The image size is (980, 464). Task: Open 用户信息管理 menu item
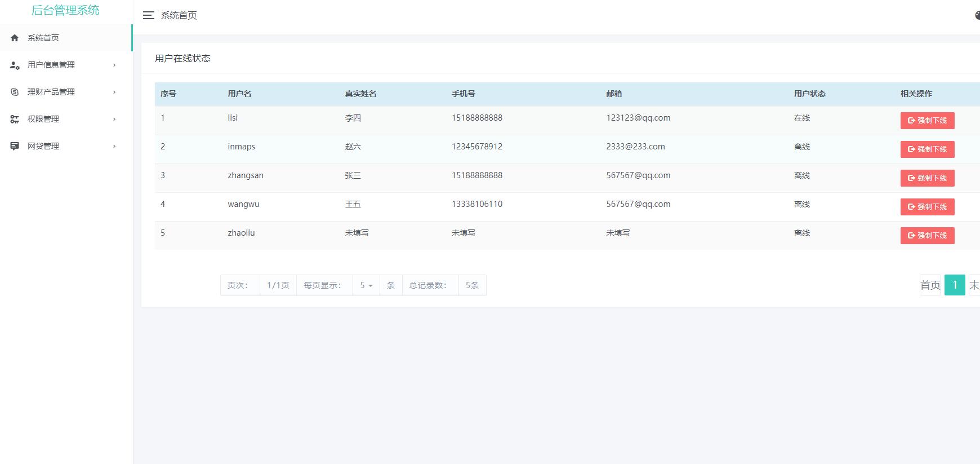[66, 65]
